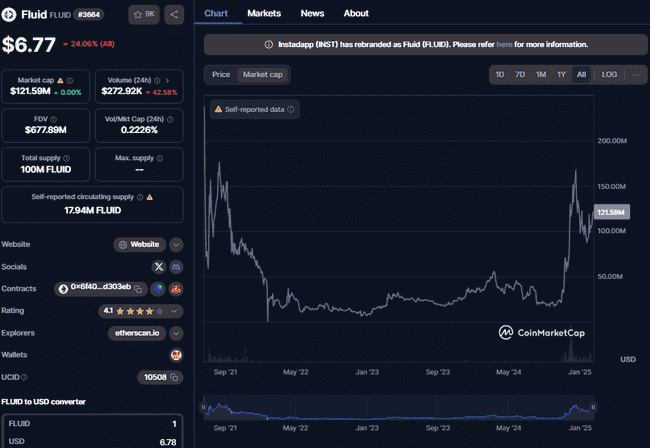Viewport: 650px width, 448px height.
Task: Click circulating supply warning triangle icon
Action: coord(150,197)
